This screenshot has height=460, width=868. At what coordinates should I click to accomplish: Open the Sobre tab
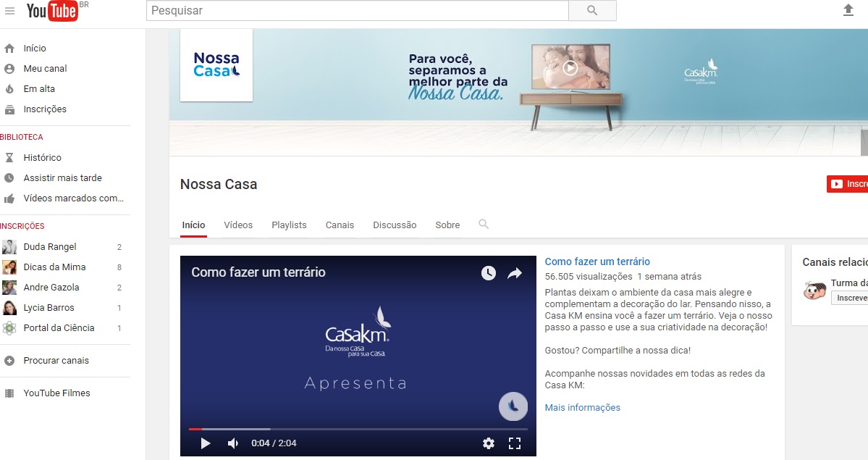point(447,225)
